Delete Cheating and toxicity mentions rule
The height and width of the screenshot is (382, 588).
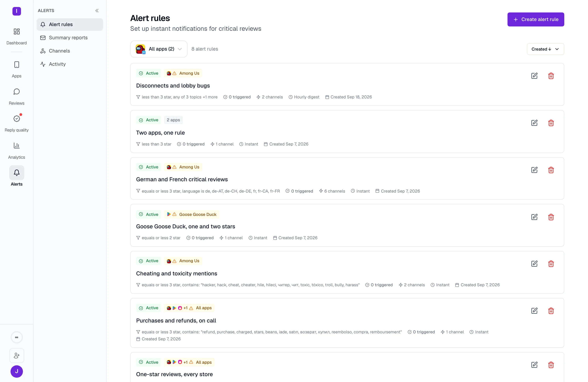551,264
